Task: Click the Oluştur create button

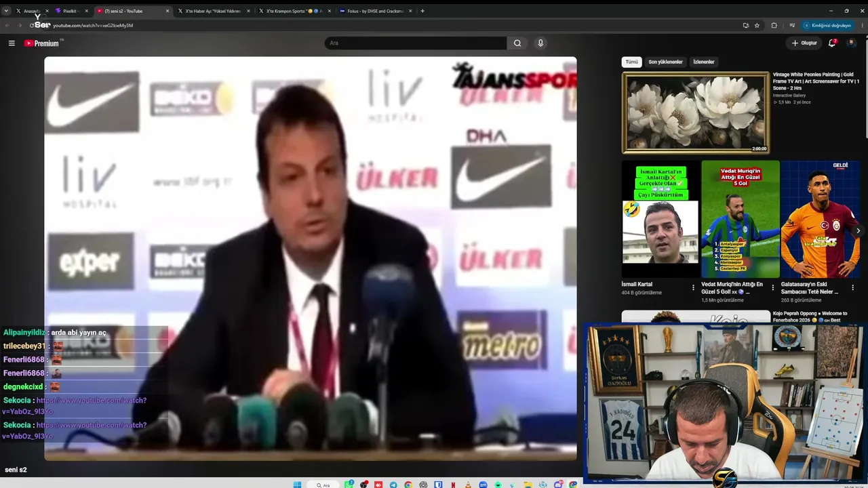Action: coord(804,43)
